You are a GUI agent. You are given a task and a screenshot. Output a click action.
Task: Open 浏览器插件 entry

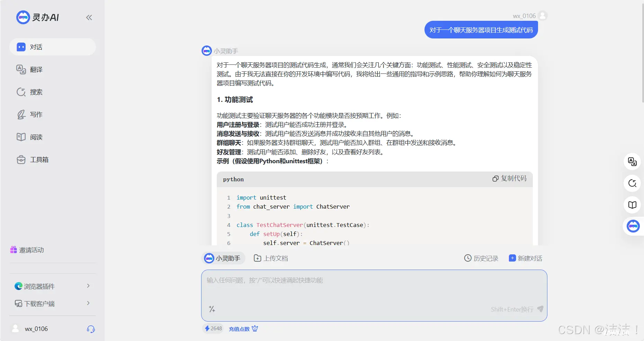tap(53, 286)
